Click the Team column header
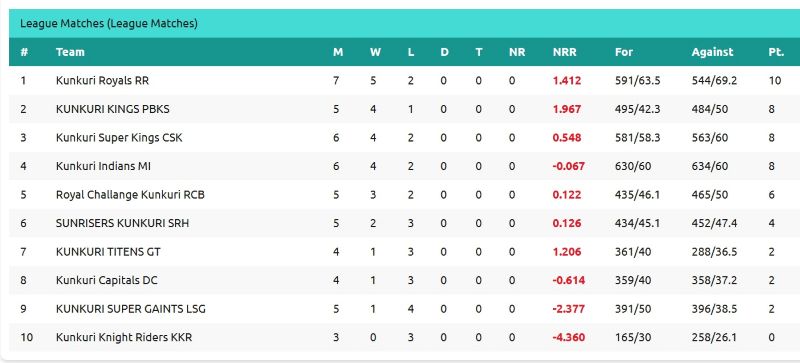 pos(70,52)
